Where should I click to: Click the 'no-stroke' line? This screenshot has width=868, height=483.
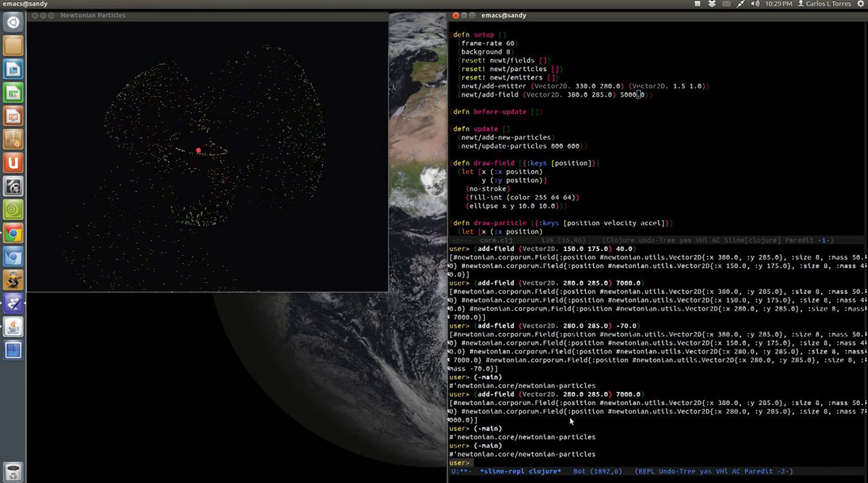point(488,189)
